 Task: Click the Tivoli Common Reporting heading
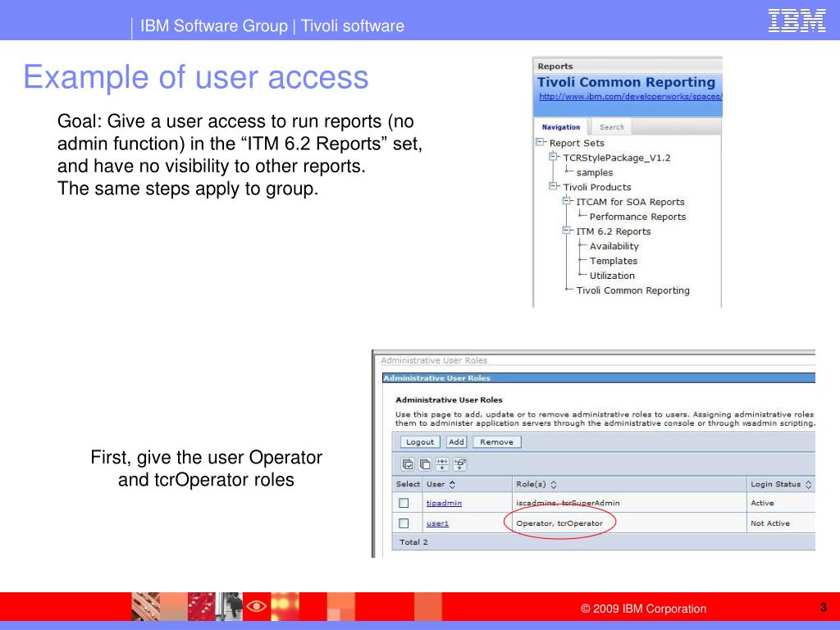click(x=626, y=82)
